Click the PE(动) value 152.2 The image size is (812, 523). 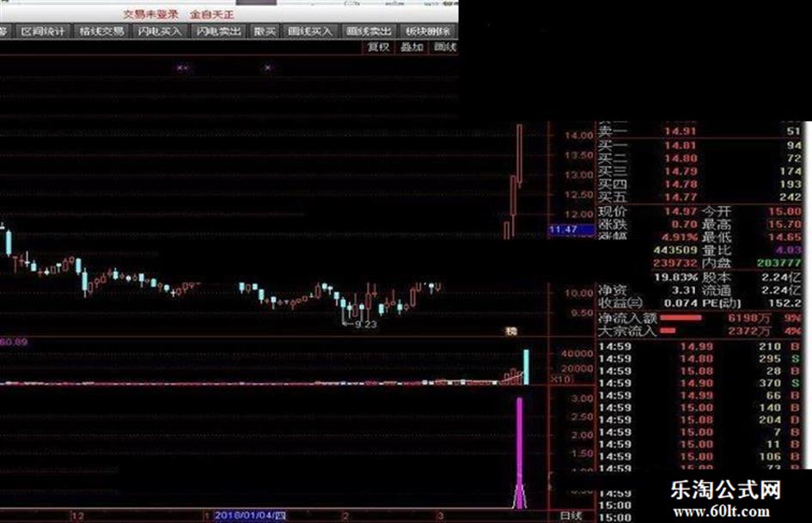pyautogui.click(x=785, y=303)
